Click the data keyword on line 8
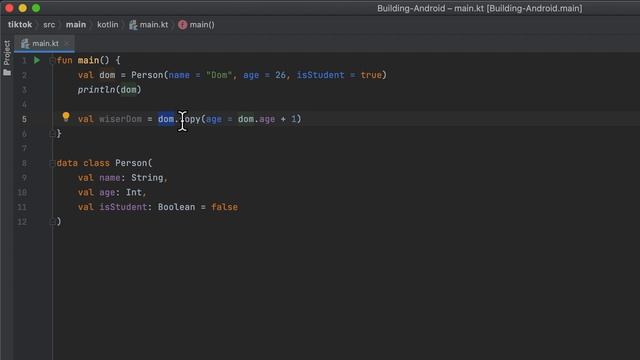Viewport: 640px width, 360px height. (x=67, y=163)
